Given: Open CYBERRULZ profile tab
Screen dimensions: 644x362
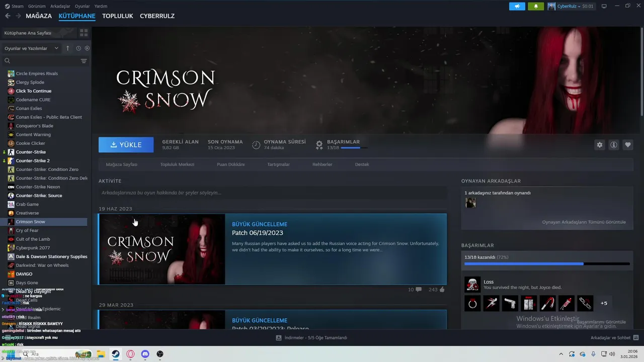Looking at the screenshot, I should pos(157,16).
